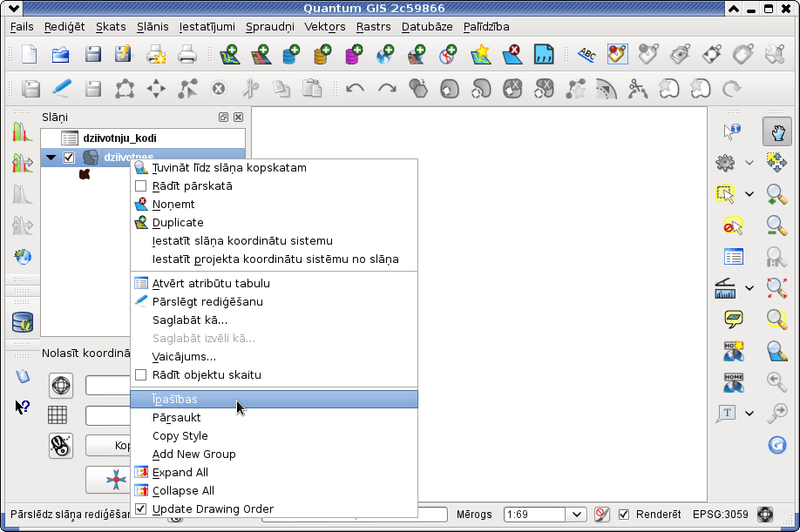Select Noņemt in context menu
This screenshot has height=532, width=800.
(x=274, y=205)
